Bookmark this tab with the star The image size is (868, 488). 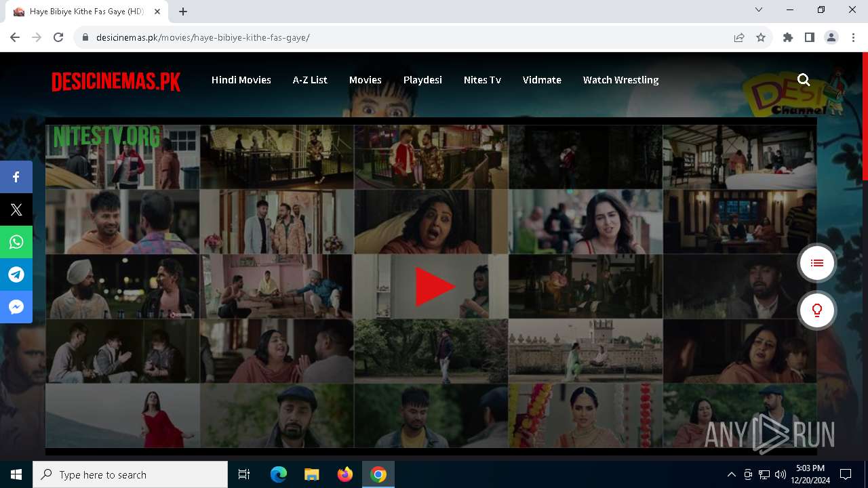click(x=761, y=37)
